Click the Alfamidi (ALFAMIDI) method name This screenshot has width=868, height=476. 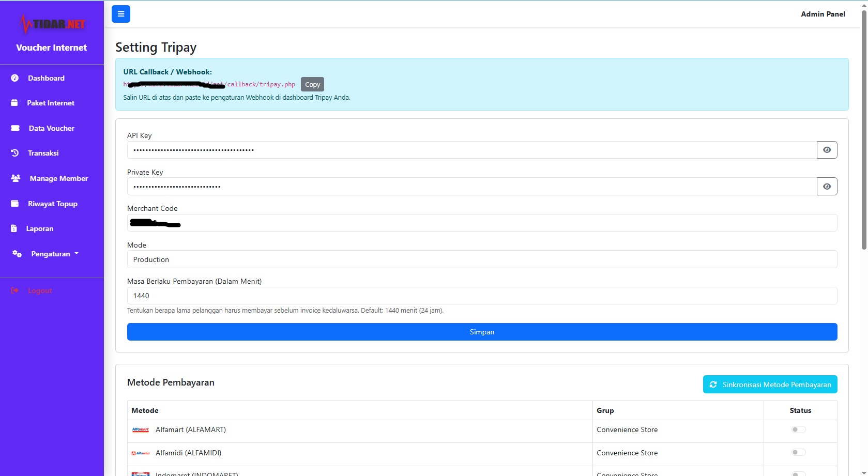(188, 453)
